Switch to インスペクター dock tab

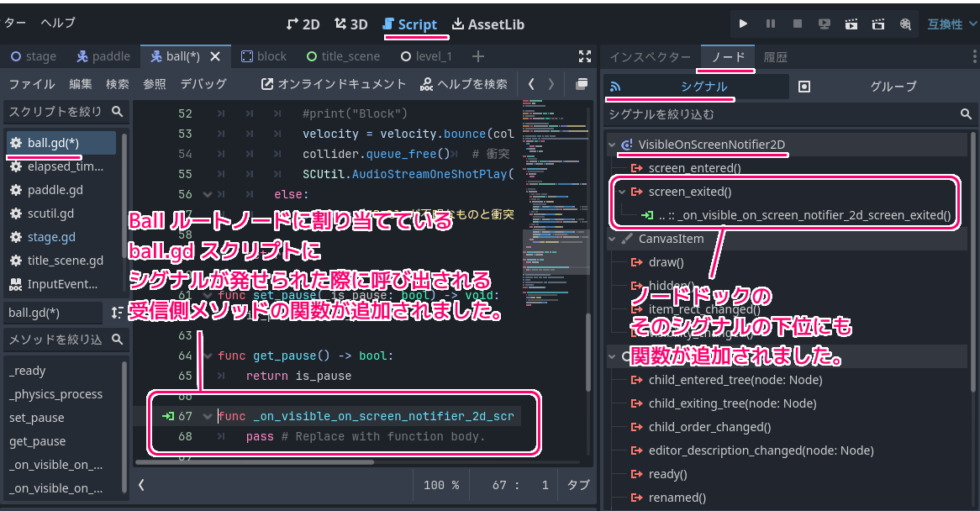pos(651,57)
